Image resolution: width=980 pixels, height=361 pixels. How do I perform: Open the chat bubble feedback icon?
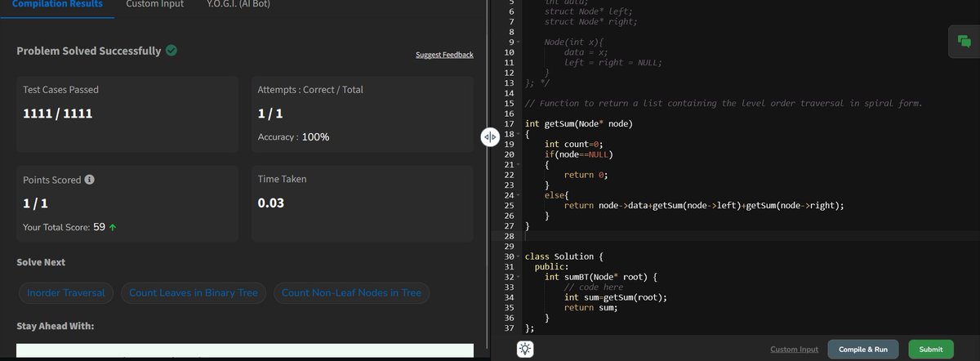click(964, 42)
